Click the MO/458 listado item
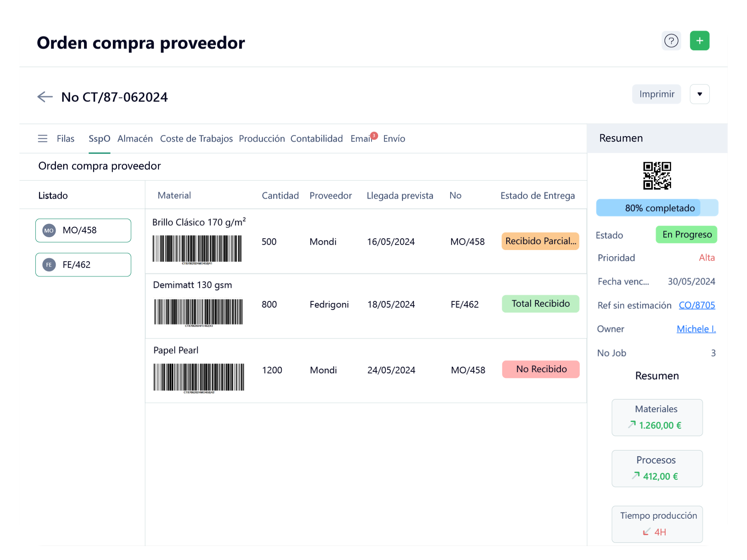Screen dimensions: 747x560 (x=83, y=231)
